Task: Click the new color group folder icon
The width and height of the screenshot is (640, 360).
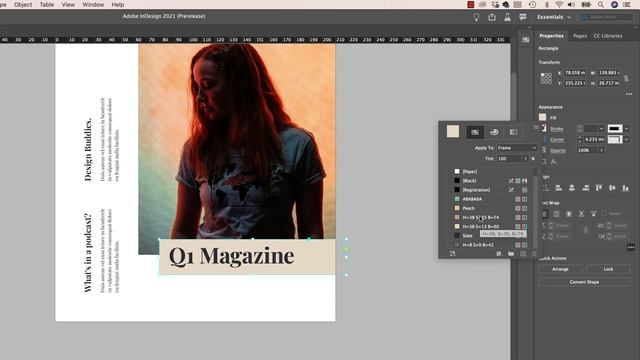Action: click(511, 254)
